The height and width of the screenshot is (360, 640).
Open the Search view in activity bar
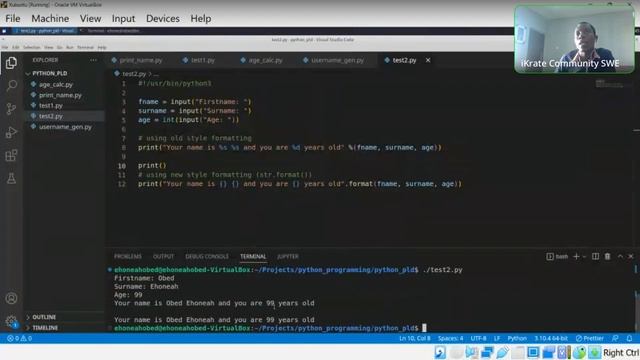coord(11,85)
